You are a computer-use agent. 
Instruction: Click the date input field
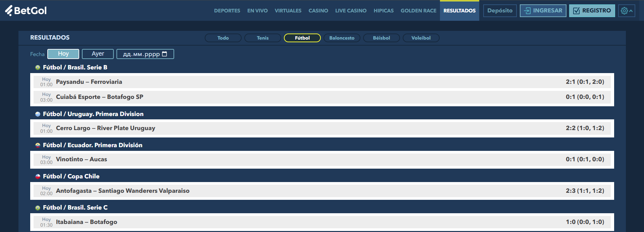(x=145, y=54)
